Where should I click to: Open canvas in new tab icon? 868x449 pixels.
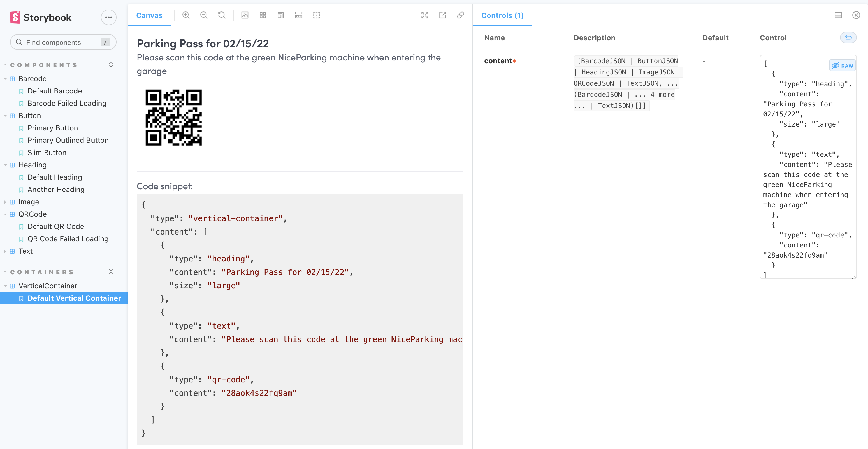pyautogui.click(x=443, y=15)
